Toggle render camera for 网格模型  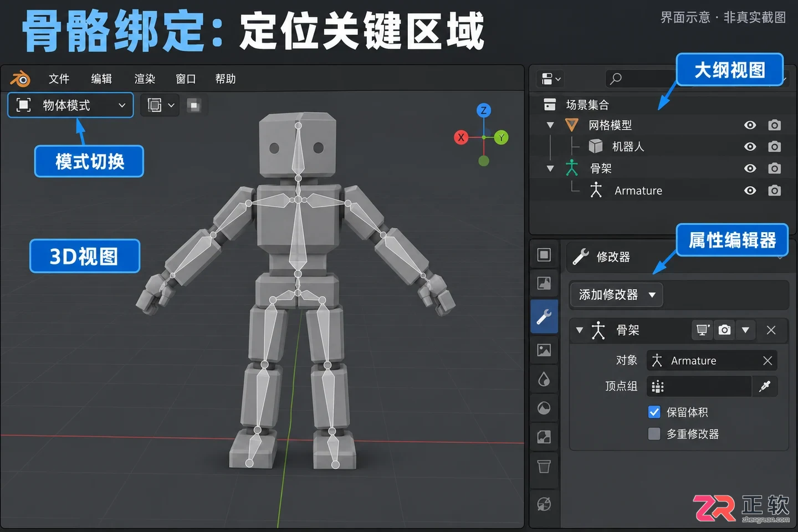click(x=775, y=125)
